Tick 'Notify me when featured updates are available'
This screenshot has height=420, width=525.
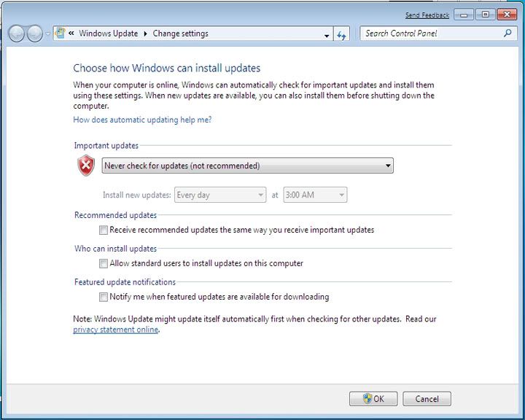point(104,297)
